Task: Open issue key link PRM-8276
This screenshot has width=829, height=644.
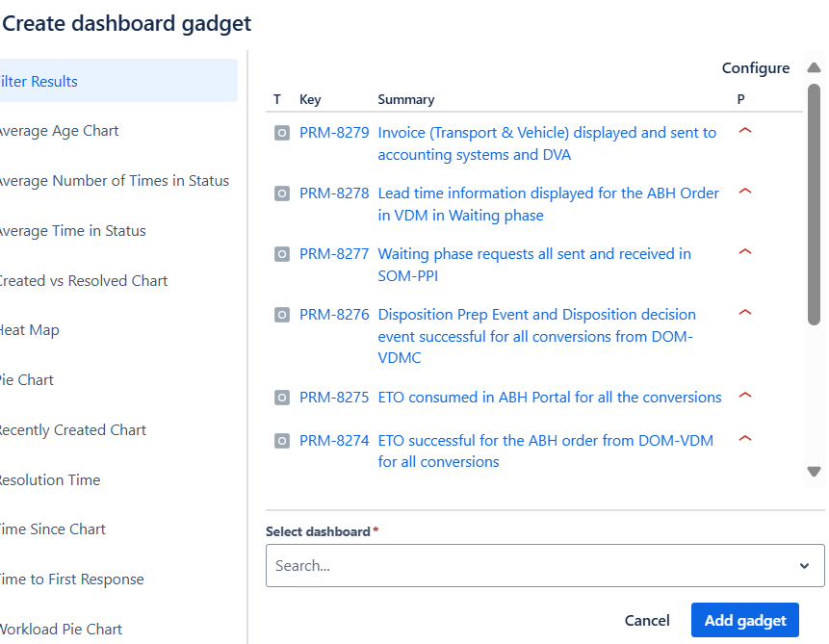Action: (334, 315)
